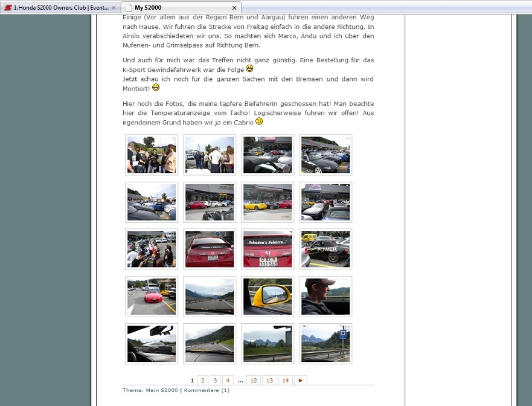The width and height of the screenshot is (532, 406).
Task: Open gallery page 12
Action: pyautogui.click(x=253, y=380)
